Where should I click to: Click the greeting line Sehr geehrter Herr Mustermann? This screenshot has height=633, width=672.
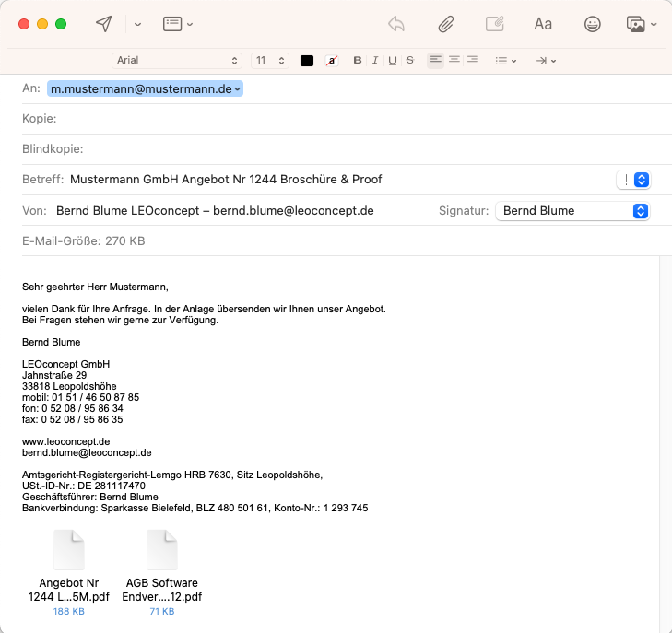coord(95,287)
